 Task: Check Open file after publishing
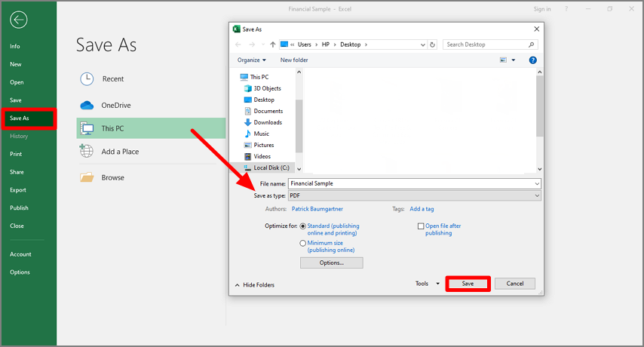click(x=421, y=226)
